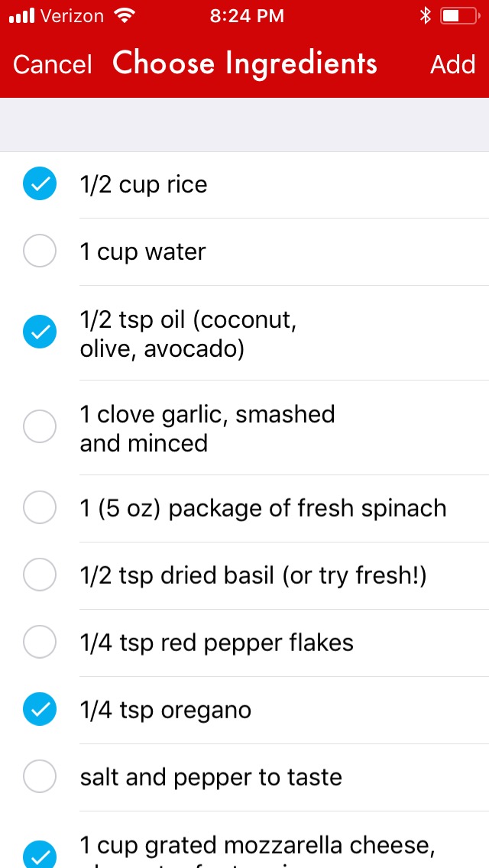
Task: Tap the Choose Ingredients title
Action: tap(244, 63)
